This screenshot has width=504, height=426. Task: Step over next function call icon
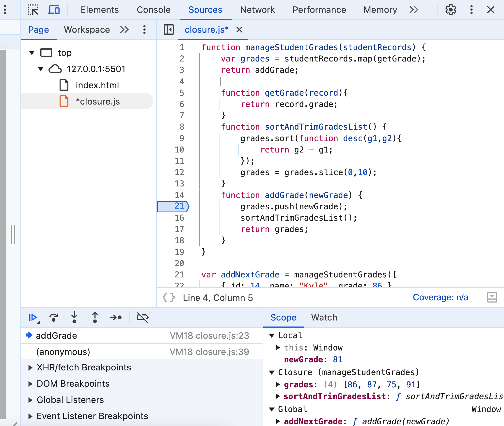pos(54,318)
